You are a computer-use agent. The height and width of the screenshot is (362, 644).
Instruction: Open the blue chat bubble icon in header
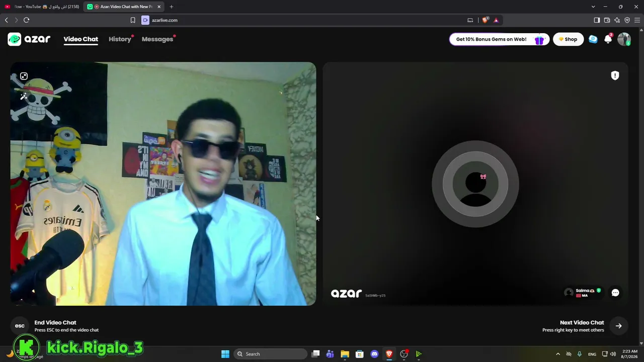click(593, 39)
